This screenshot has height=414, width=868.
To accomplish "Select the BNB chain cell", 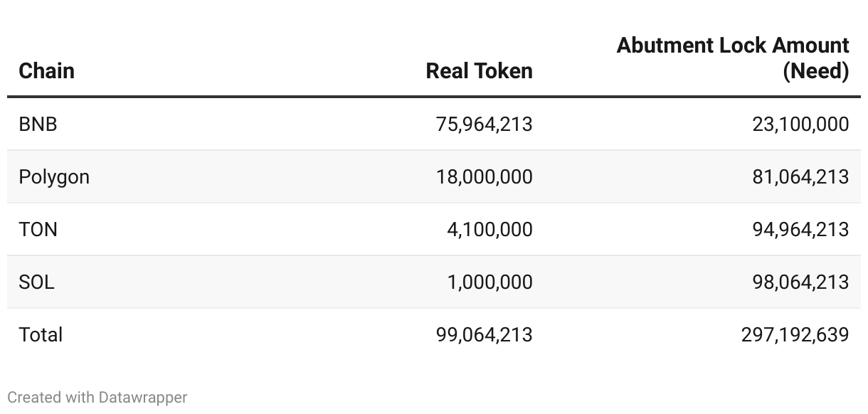I will [x=38, y=124].
